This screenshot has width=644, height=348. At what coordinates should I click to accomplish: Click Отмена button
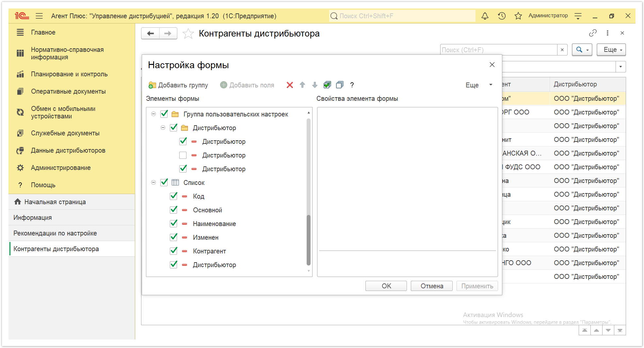click(x=432, y=286)
